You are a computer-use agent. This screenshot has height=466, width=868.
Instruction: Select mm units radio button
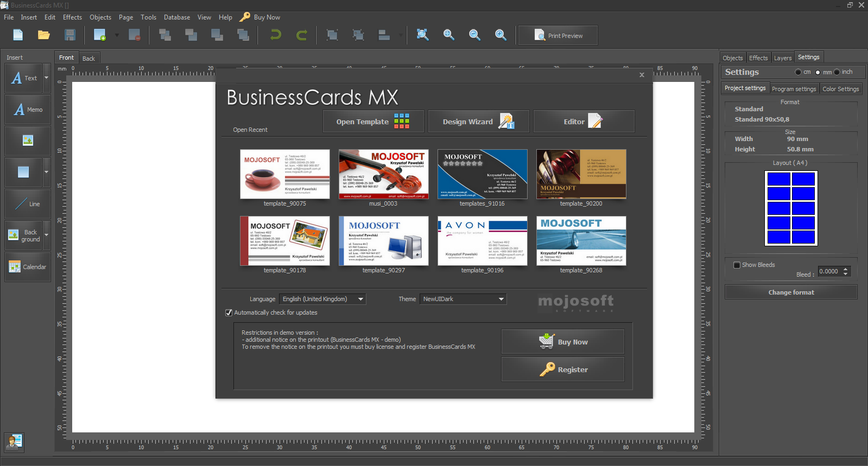click(x=818, y=72)
